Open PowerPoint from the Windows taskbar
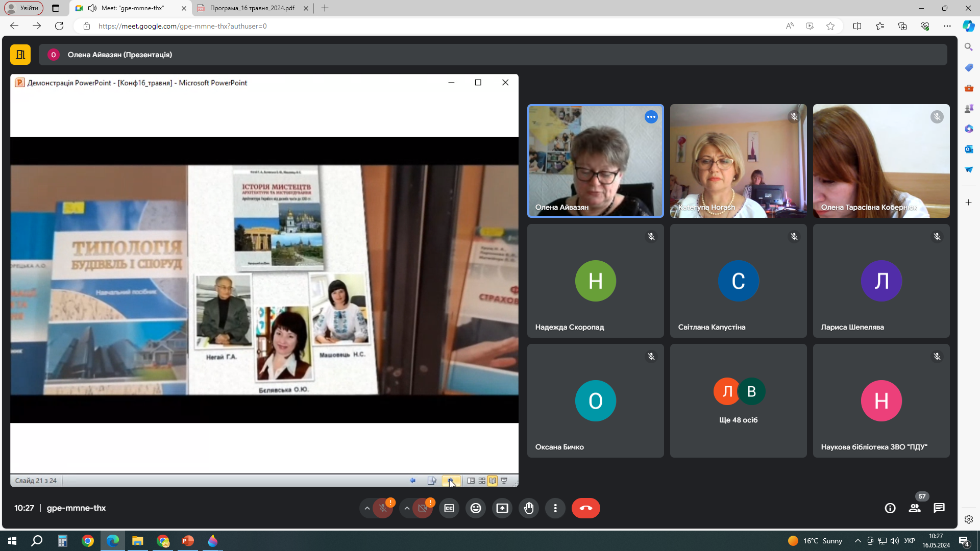This screenshot has width=980, height=551. (x=188, y=541)
